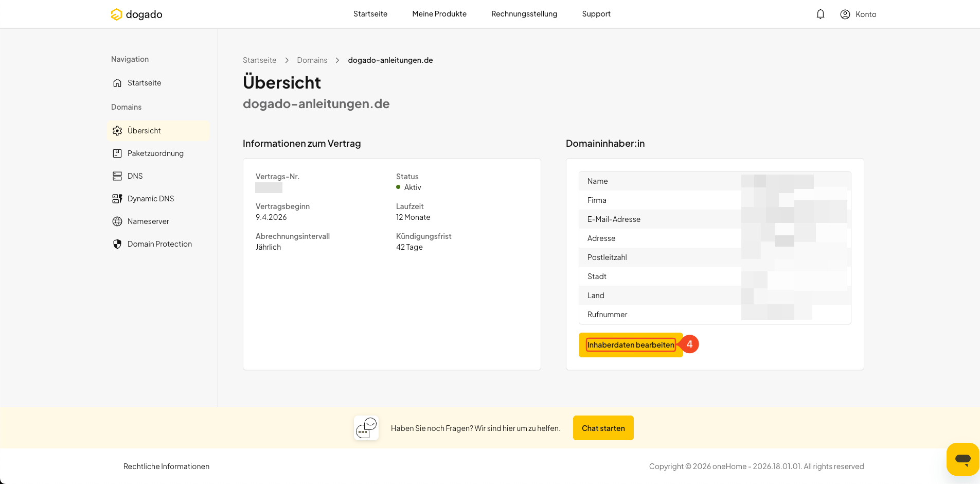Click Inhaberdaten bearbeiten button

click(631, 345)
